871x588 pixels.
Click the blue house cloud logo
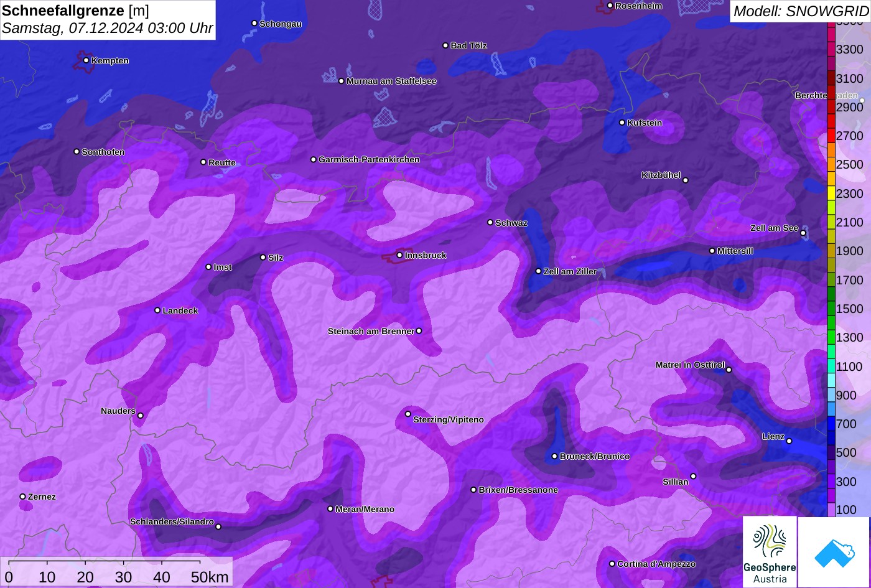pyautogui.click(x=834, y=552)
